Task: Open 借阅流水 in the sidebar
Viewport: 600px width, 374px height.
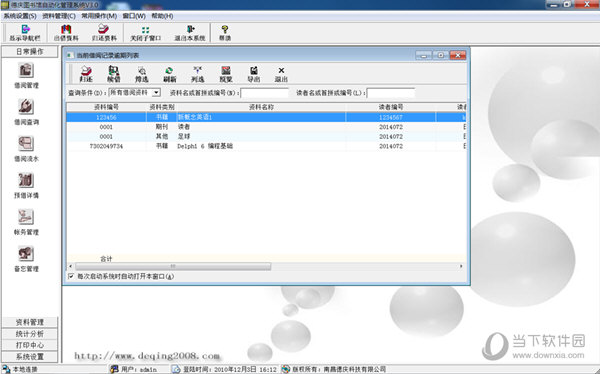Action: tap(26, 149)
